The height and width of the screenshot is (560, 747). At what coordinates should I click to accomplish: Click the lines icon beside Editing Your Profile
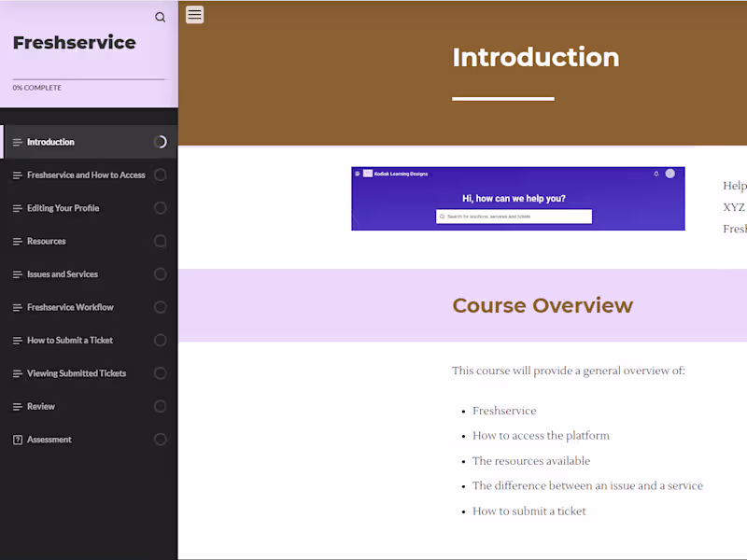coord(18,208)
